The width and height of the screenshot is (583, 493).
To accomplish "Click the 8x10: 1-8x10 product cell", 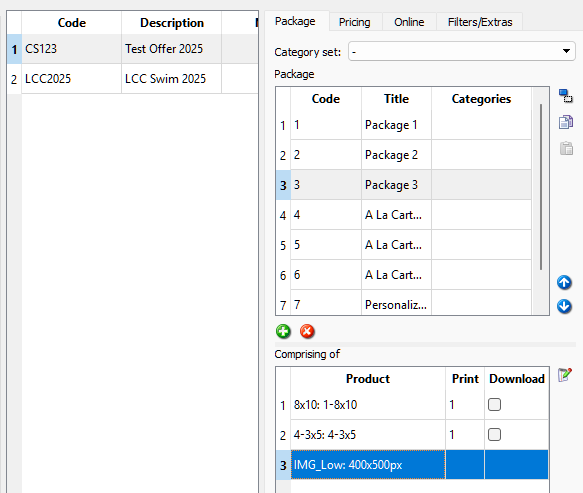I will click(x=368, y=405).
